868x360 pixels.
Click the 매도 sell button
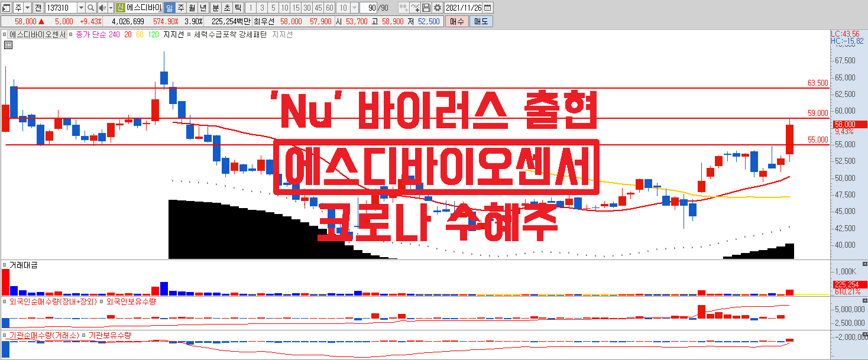(x=481, y=22)
